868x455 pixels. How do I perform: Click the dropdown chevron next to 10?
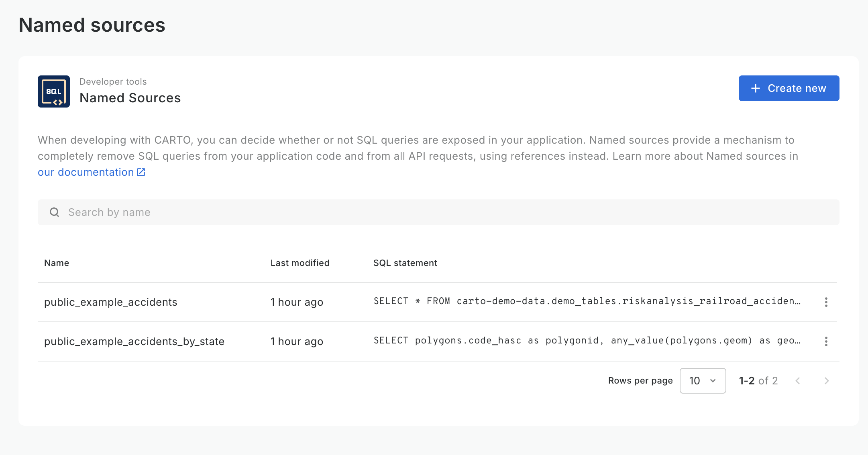713,381
